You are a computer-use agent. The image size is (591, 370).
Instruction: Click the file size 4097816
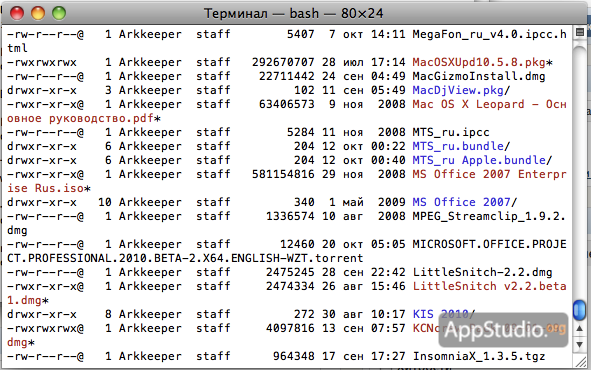coord(290,328)
